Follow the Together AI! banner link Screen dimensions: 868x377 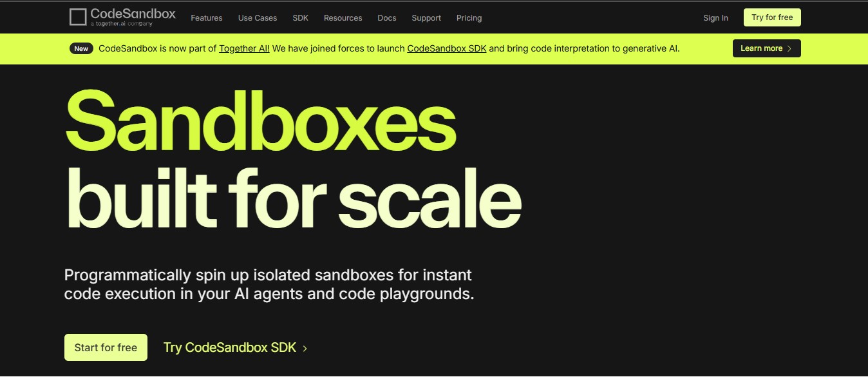(x=244, y=48)
